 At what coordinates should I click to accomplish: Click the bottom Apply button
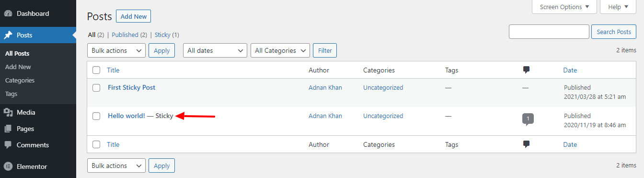pyautogui.click(x=161, y=166)
